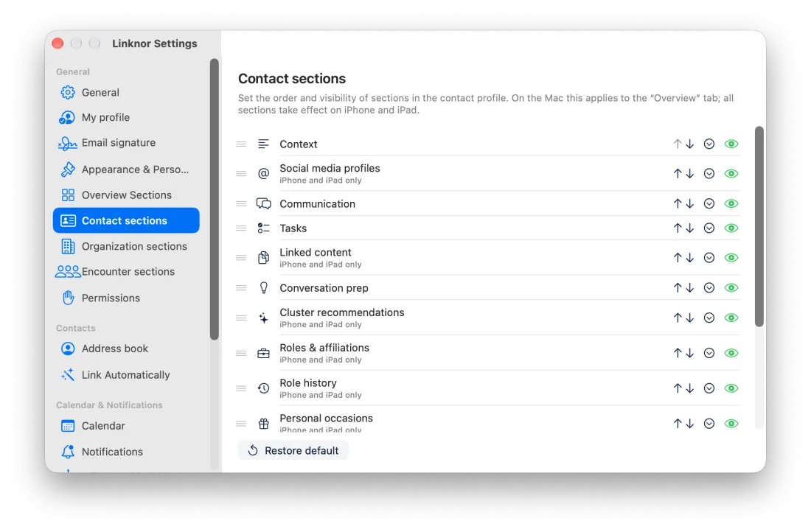Click the Personal occasions gift icon
Screen dimensions: 811x532
pyautogui.click(x=264, y=424)
